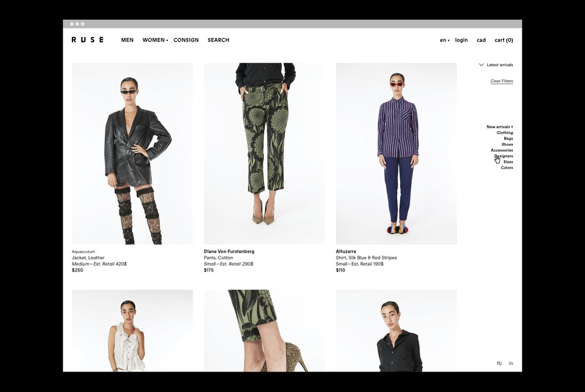Expand the Shoes filter
This screenshot has height=392, width=585.
[x=507, y=145]
